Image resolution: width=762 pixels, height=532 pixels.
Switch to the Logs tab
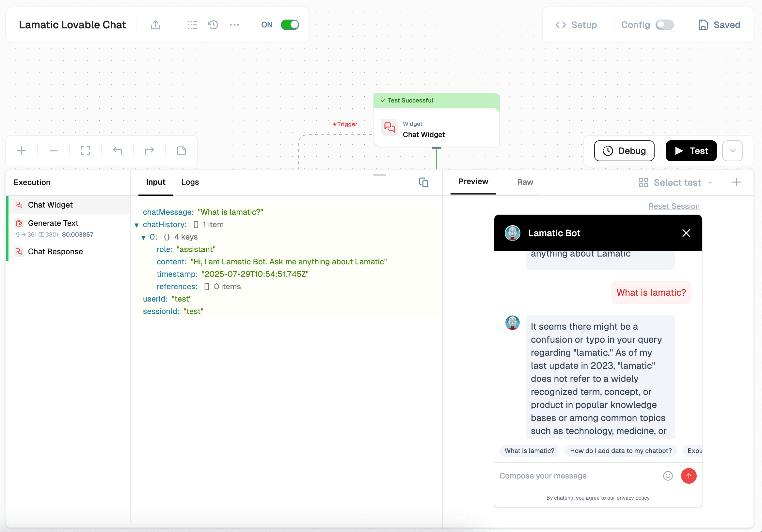[x=190, y=182]
